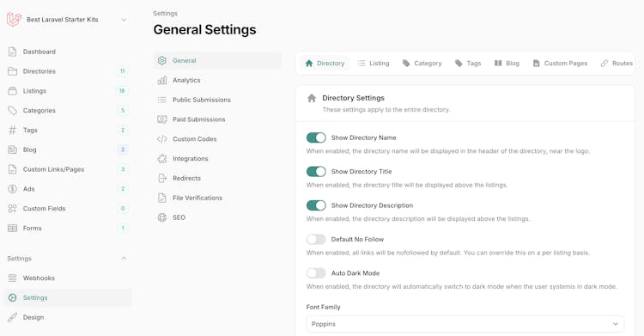Click the Settings gear icon in sidebar
The image size is (644, 336).
click(x=13, y=297)
